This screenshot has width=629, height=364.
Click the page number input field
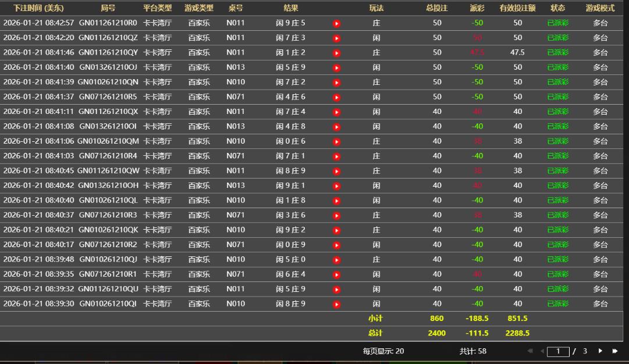pos(558,351)
